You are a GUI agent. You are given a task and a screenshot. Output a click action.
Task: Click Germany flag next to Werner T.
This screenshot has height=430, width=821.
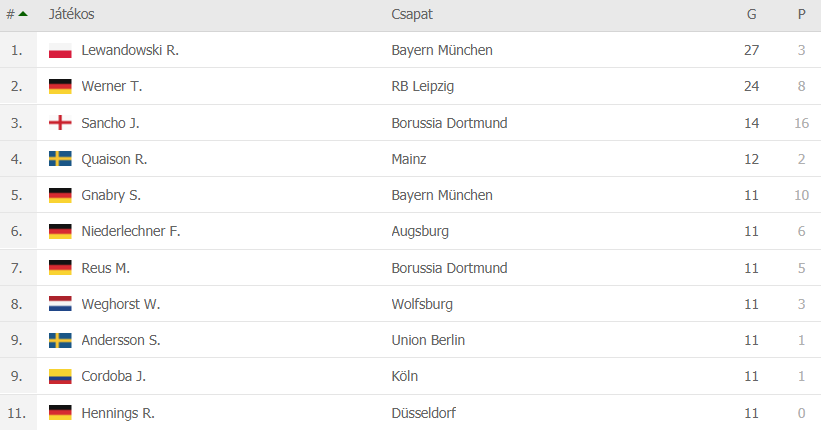click(60, 86)
